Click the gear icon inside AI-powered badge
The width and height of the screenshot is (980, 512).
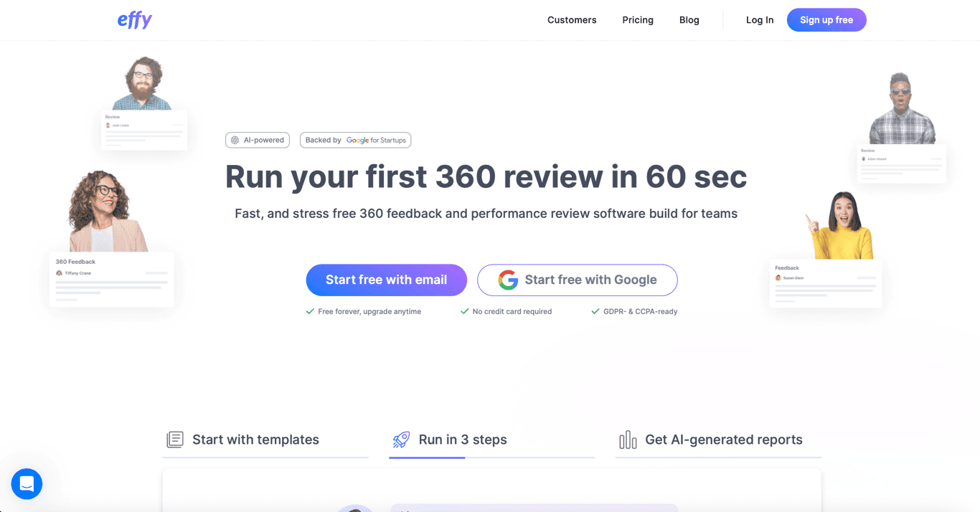click(x=235, y=140)
